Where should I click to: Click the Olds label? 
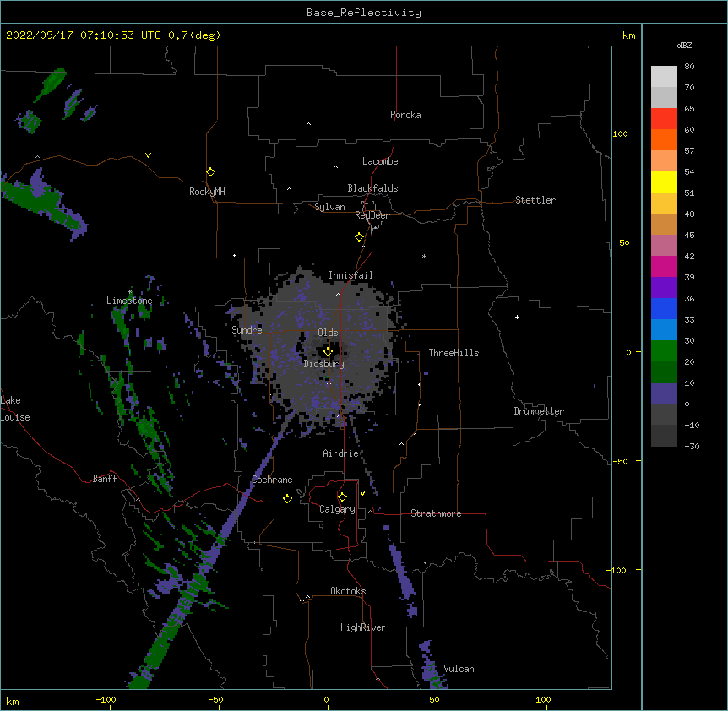[x=328, y=333]
